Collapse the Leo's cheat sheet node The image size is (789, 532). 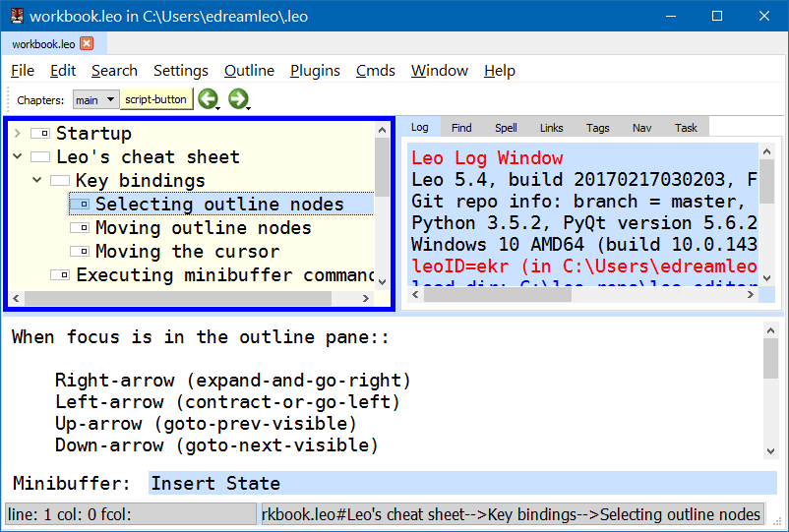[x=18, y=156]
